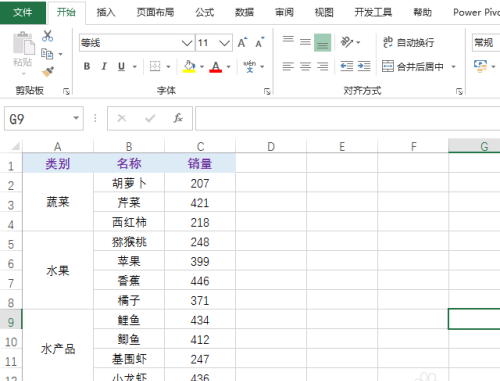Screen dimensions: 500x381
Task: Click cell containing 胡萝卜
Action: coord(129,183)
